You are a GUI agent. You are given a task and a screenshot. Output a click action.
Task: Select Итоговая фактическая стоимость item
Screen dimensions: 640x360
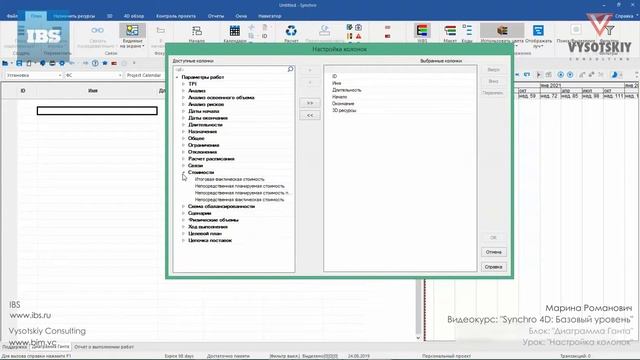click(x=229, y=179)
